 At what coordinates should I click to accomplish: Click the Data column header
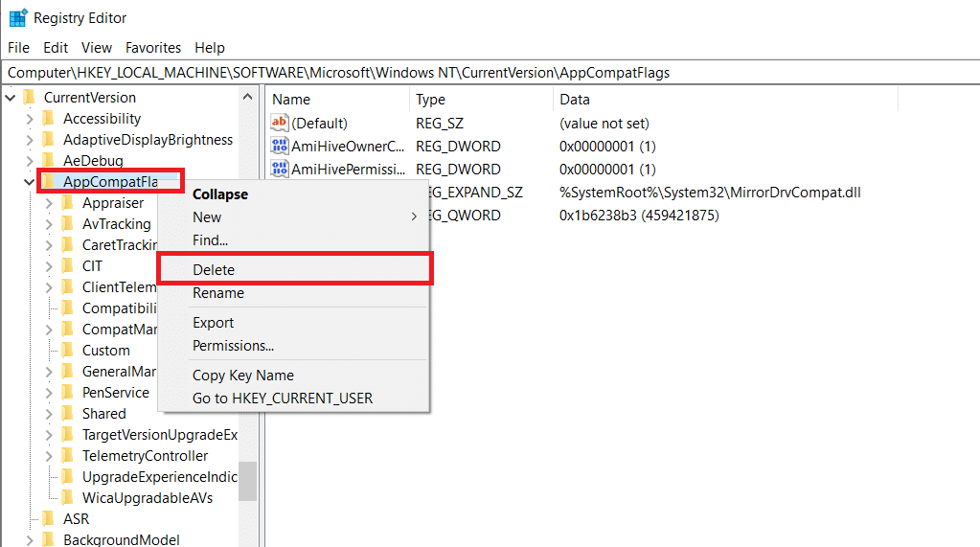(x=725, y=100)
